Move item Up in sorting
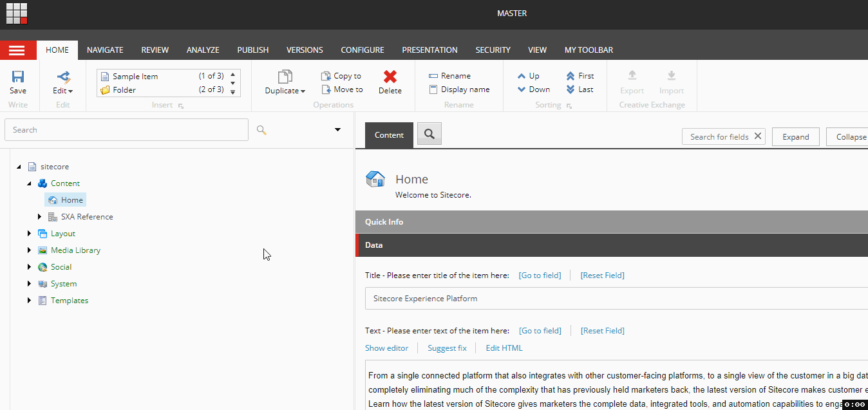Screen dimensions: 868x410 tap(522, 76)
